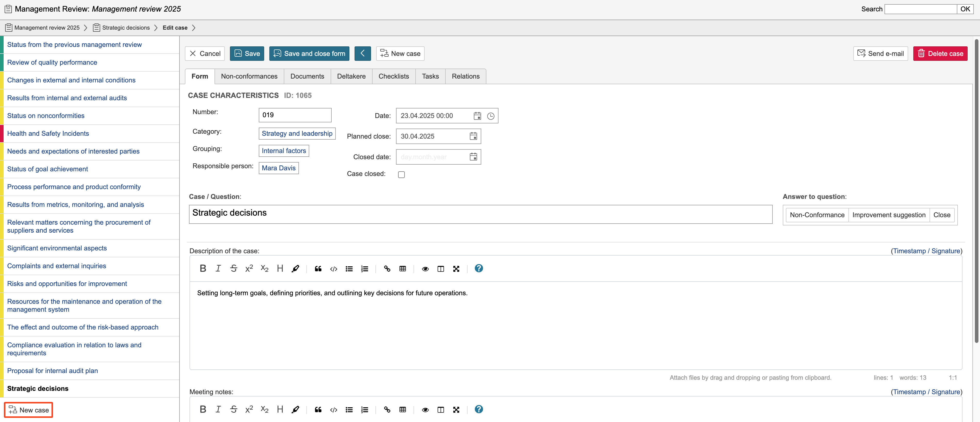Open the Checklists tab

[393, 77]
